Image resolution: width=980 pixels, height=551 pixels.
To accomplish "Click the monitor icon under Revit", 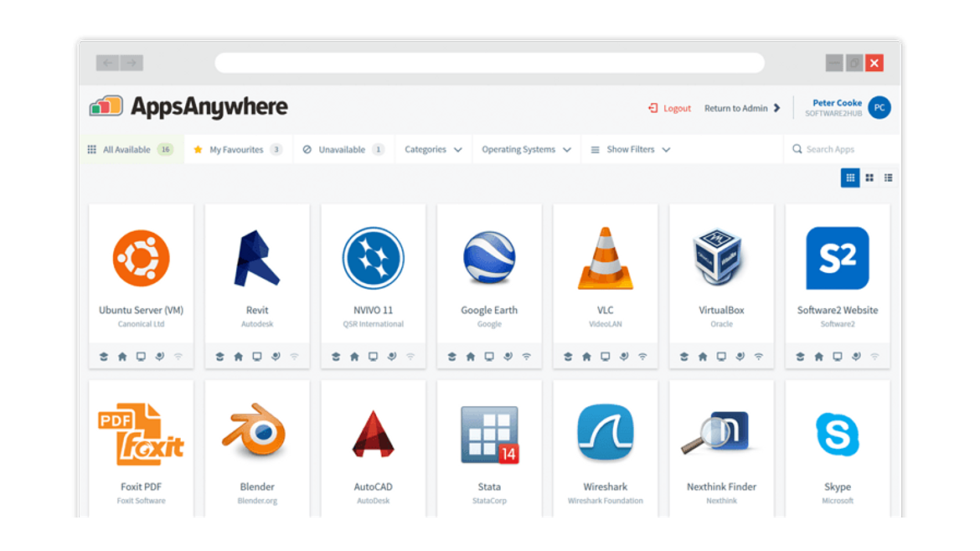I will [257, 357].
